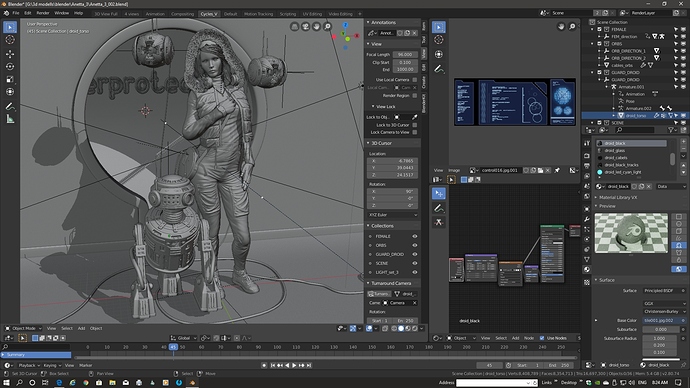Switch to the UV Editing workspace tab
690x388 pixels.
(312, 14)
